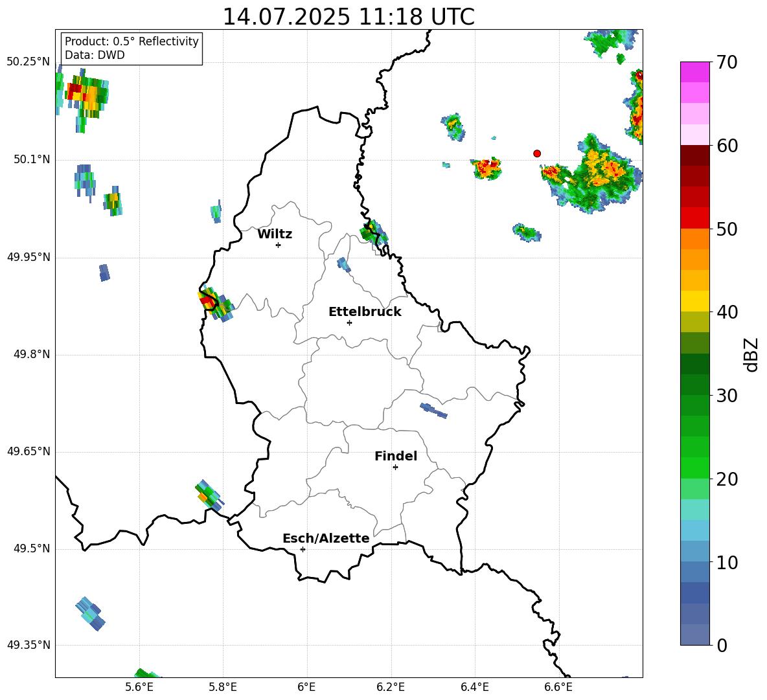Click the 6°E longitude label

pos(306,687)
